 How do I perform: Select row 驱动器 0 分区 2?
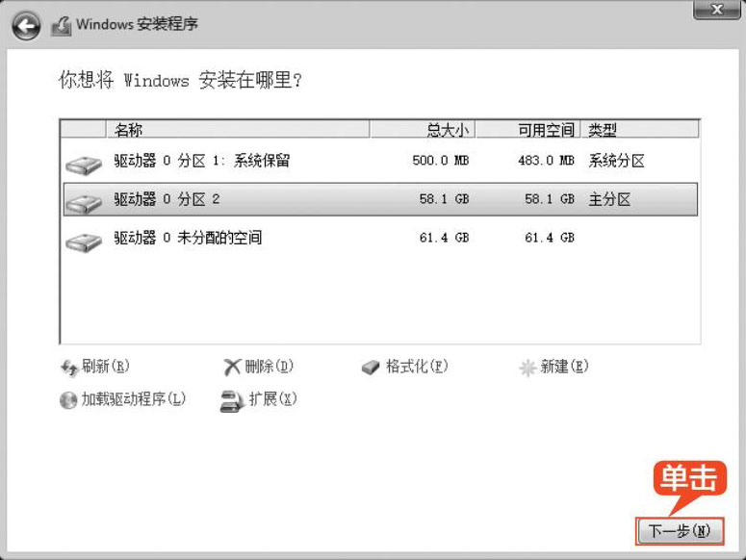coord(380,199)
